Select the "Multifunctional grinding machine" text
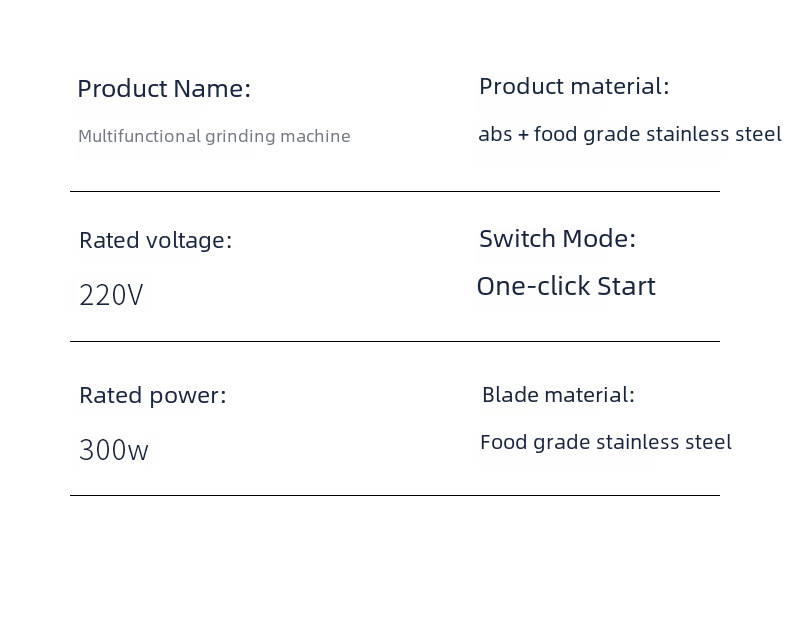This screenshot has height=636, width=790. click(214, 136)
